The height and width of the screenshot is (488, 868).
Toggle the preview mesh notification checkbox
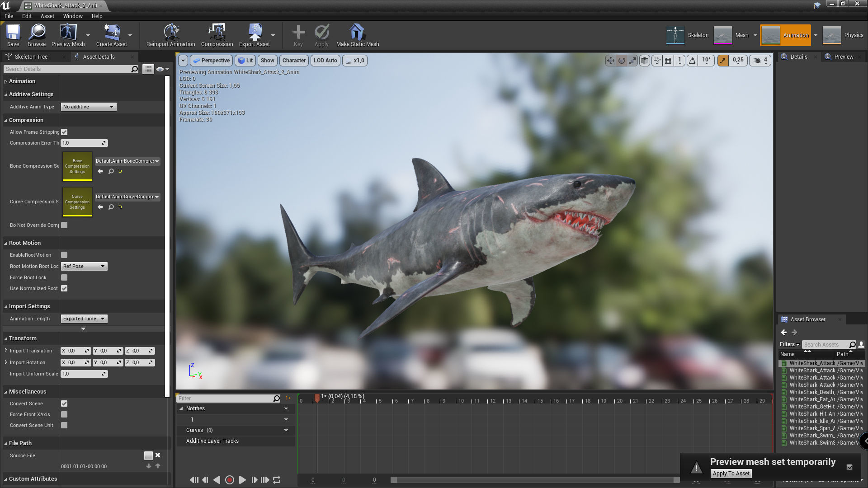(849, 467)
